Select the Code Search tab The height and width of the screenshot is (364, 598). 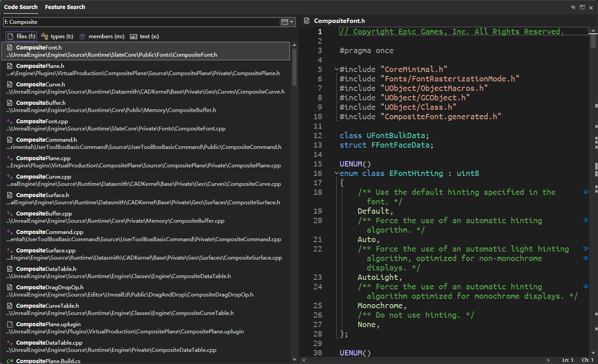tap(20, 7)
